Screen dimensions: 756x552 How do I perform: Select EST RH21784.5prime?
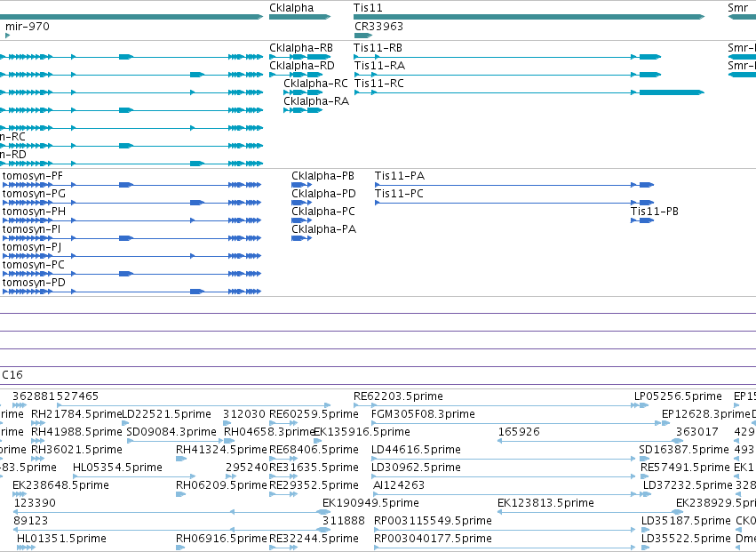38,423
